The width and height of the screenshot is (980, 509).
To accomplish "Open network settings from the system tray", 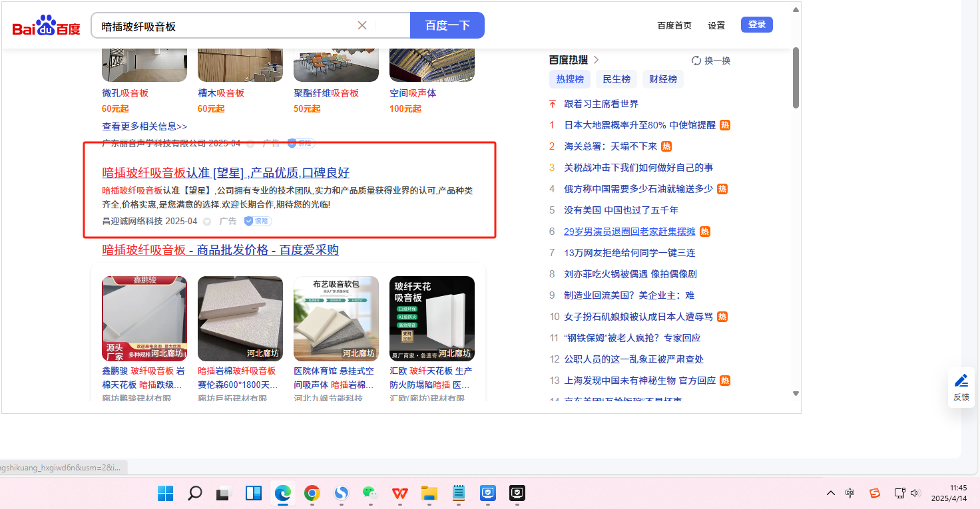I will click(899, 493).
